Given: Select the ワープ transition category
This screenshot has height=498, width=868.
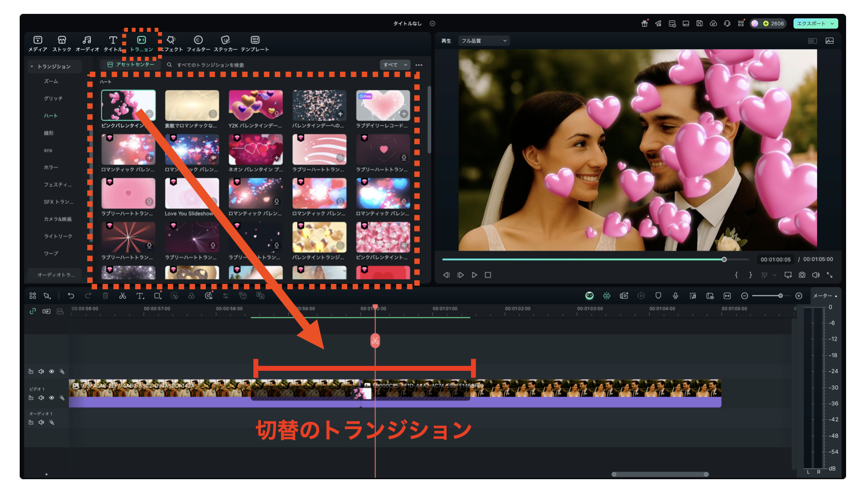Looking at the screenshot, I should click(x=51, y=253).
